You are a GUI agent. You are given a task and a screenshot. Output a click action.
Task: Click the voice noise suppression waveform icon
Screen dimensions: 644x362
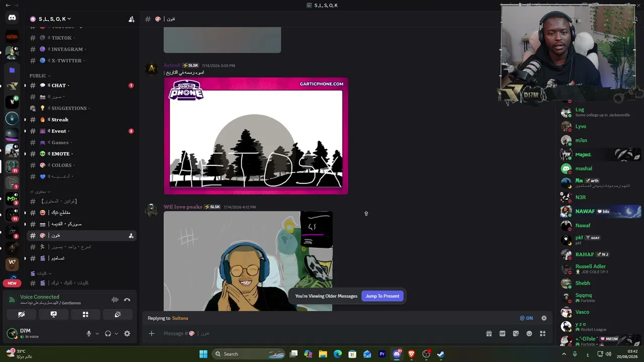pos(115,300)
